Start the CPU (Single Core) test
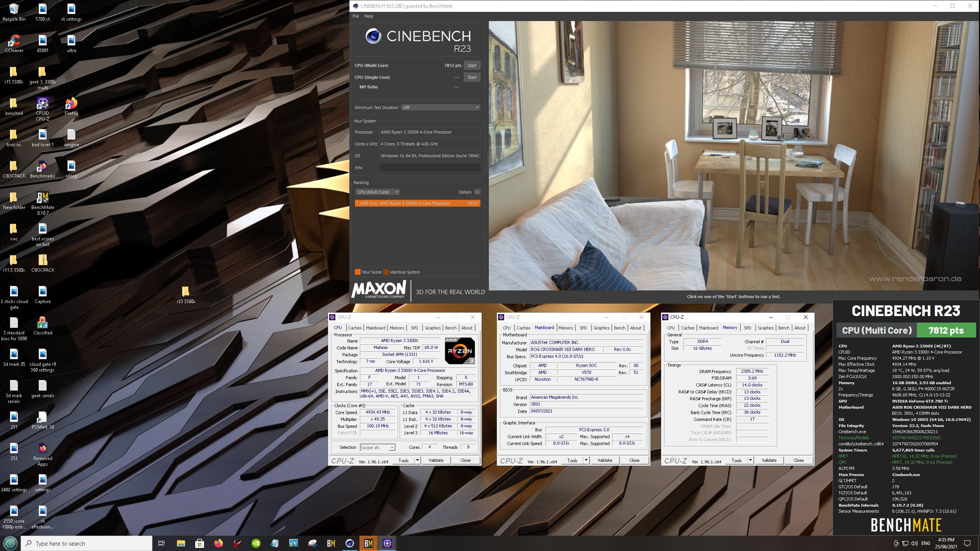The image size is (980, 551). coord(472,77)
